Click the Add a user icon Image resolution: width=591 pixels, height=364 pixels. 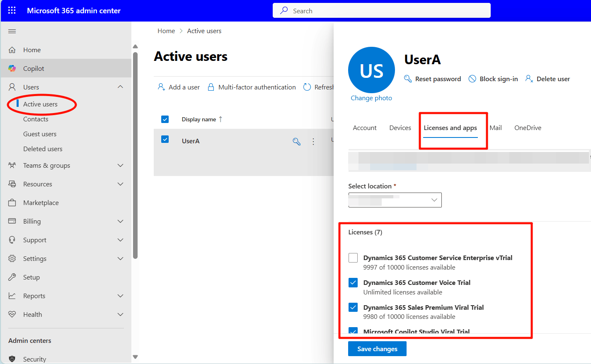[x=162, y=87]
